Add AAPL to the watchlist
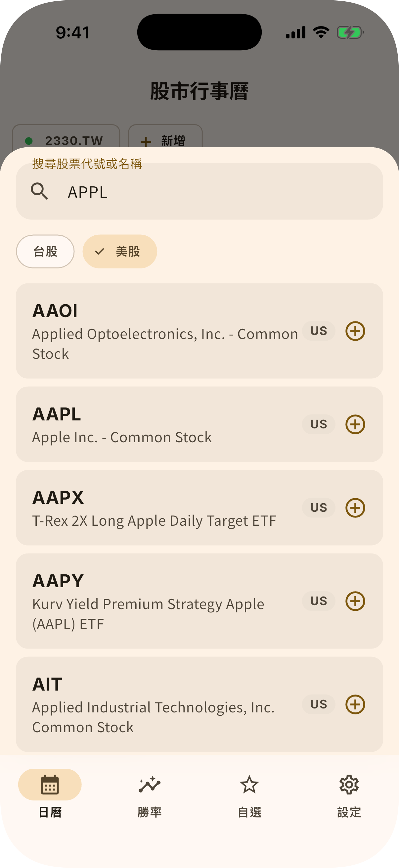 (355, 424)
